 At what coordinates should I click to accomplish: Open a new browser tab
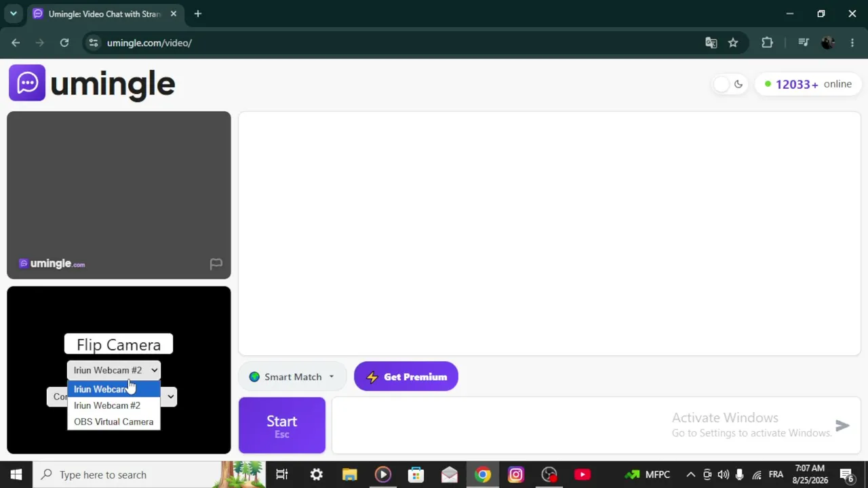[x=198, y=14]
